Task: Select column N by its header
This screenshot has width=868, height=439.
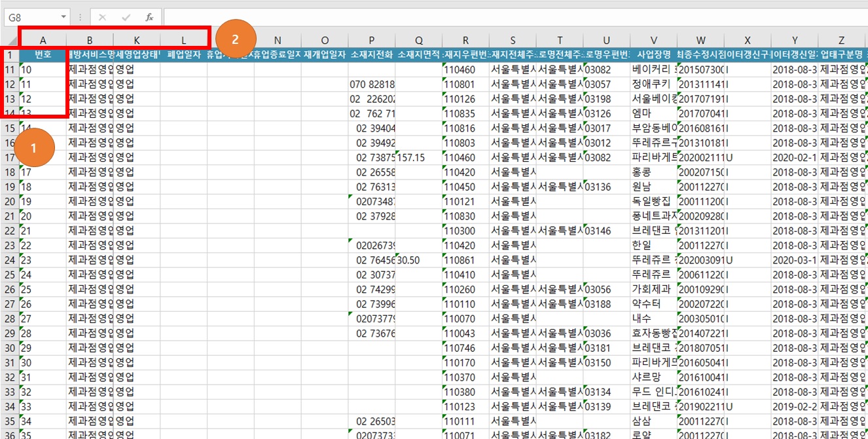Action: click(x=278, y=41)
